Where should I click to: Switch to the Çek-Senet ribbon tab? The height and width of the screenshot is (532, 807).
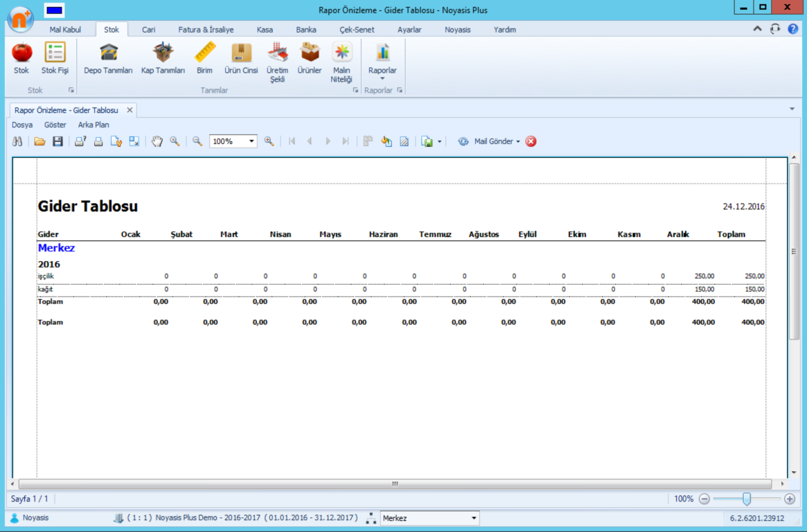pyautogui.click(x=357, y=29)
